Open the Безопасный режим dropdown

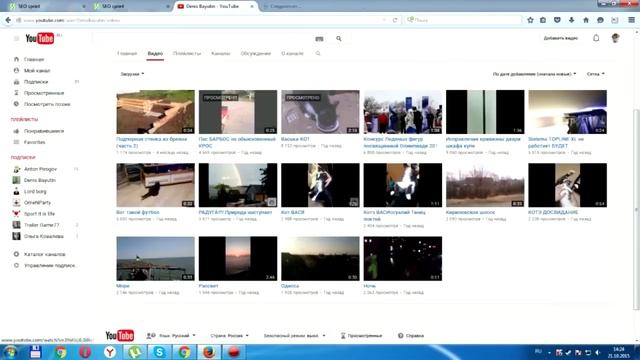294,336
